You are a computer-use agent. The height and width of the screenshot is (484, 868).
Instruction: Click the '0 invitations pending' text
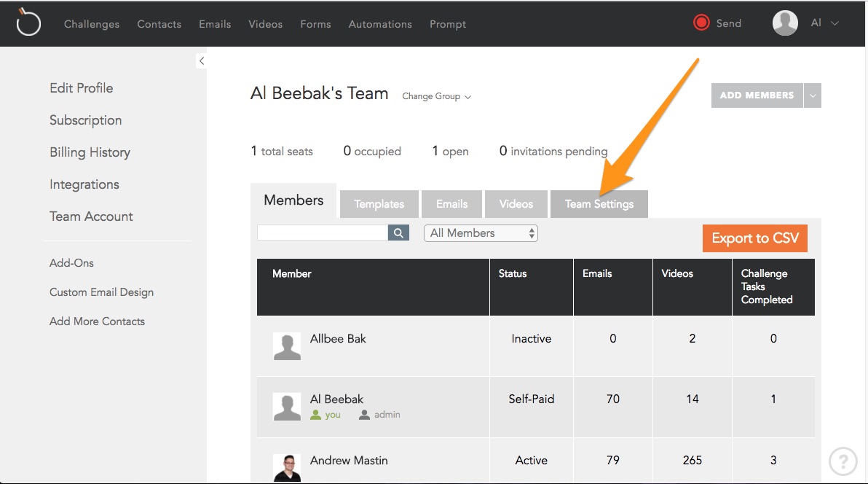[553, 152]
